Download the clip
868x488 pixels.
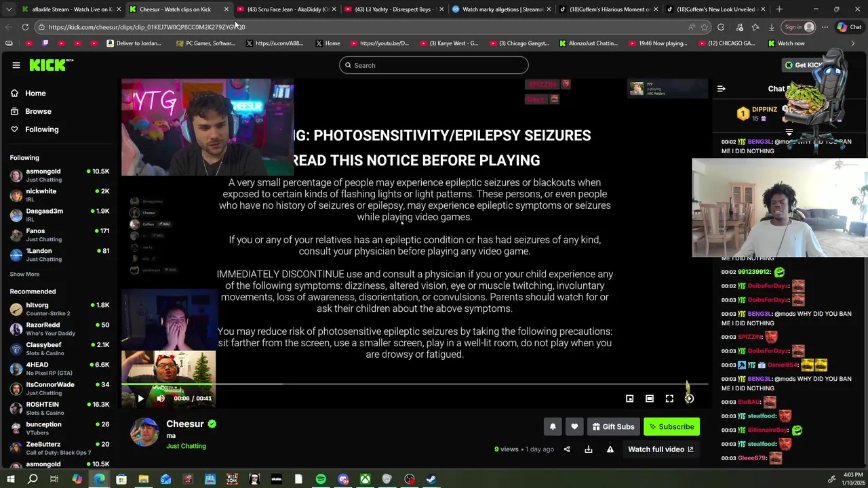point(589,449)
